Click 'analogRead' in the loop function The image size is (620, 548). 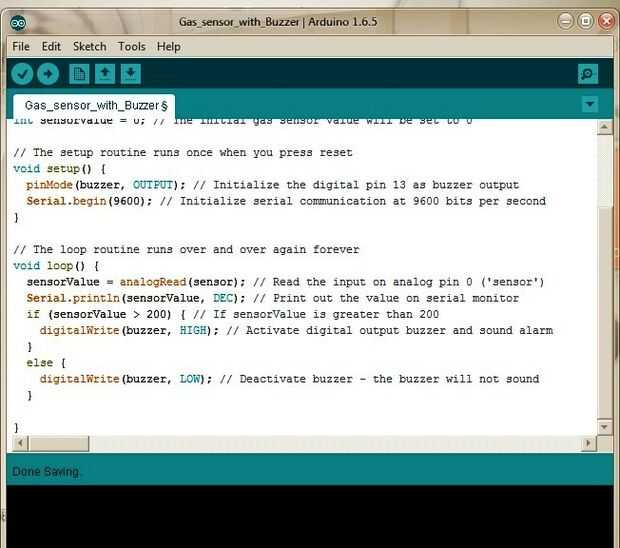(x=153, y=282)
